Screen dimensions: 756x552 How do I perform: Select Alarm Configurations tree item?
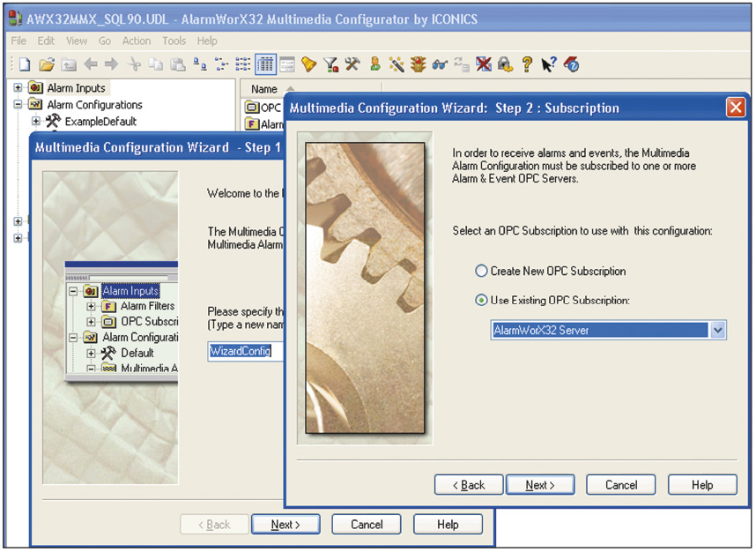point(94,105)
